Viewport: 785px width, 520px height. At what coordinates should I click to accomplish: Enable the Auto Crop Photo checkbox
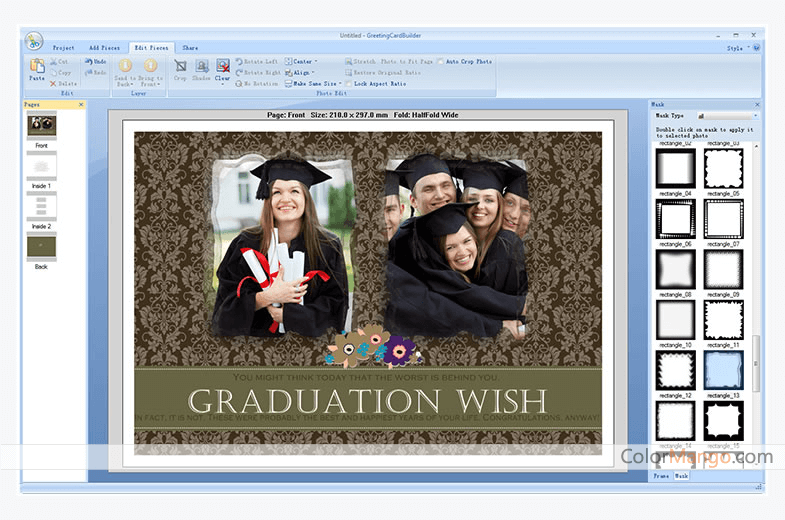click(x=441, y=61)
